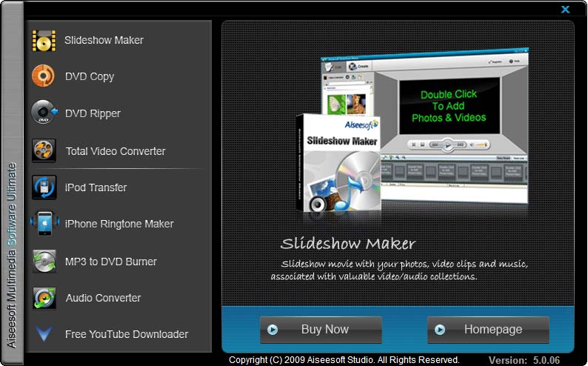Open the Homepage button

coord(488,330)
